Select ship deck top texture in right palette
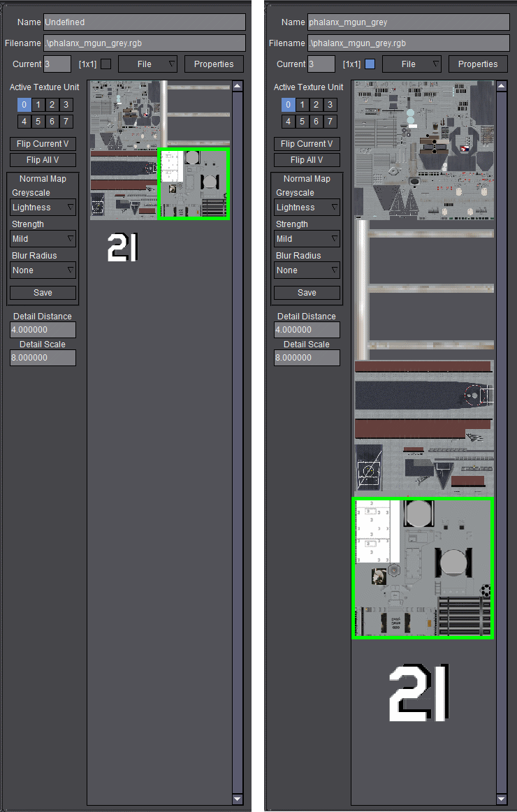This screenshot has height=812, width=517. (424, 150)
